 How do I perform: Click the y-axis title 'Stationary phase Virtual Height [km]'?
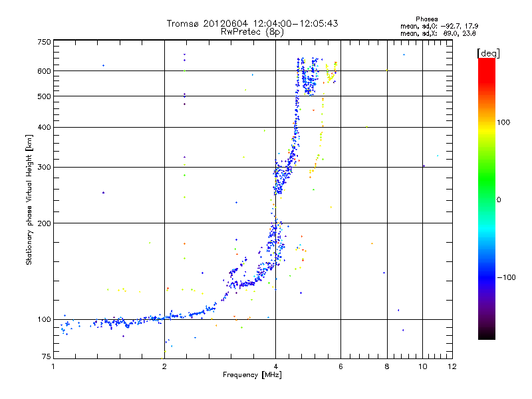[x=29, y=199]
